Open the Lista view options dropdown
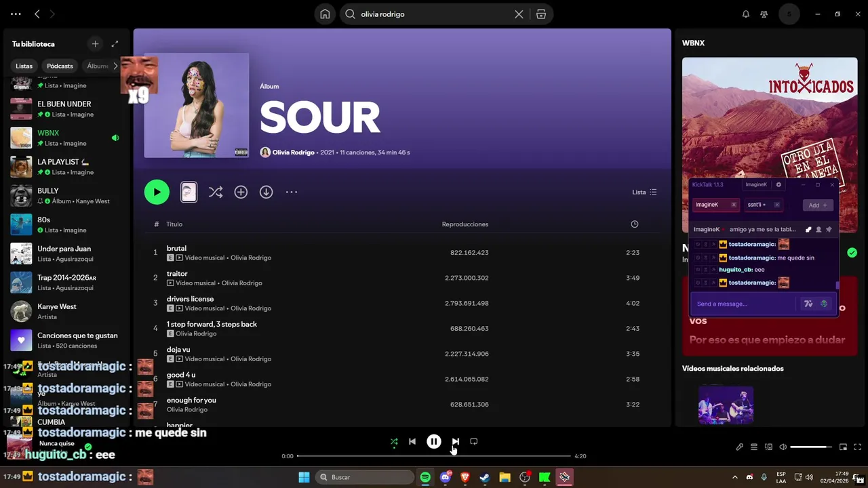This screenshot has width=868, height=488. pos(644,192)
